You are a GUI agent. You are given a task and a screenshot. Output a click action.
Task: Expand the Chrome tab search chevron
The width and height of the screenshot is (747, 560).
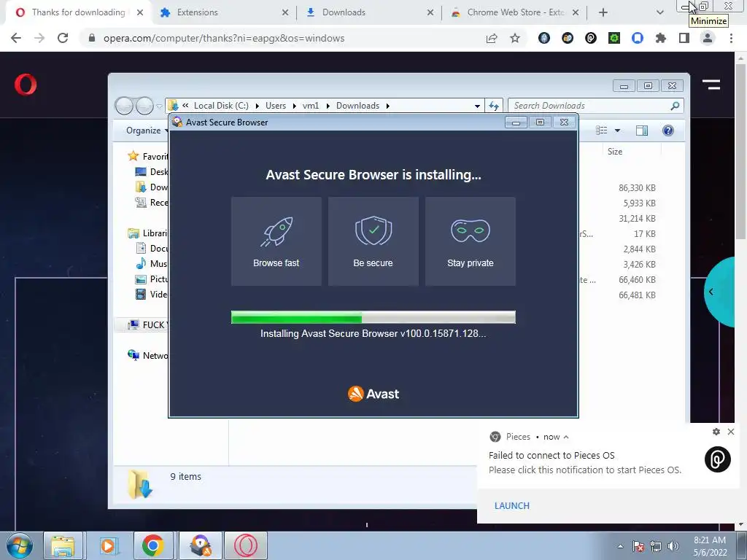coord(659,12)
